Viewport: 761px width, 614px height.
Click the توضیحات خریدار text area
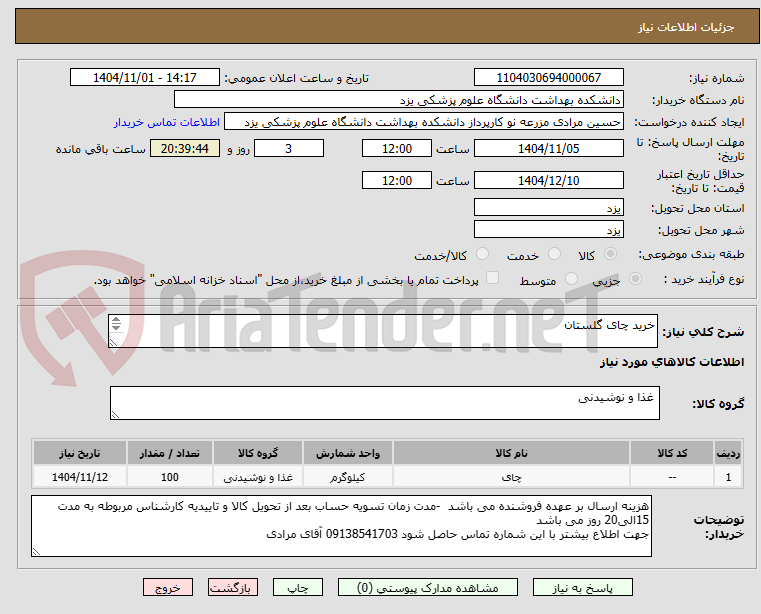coord(341,526)
